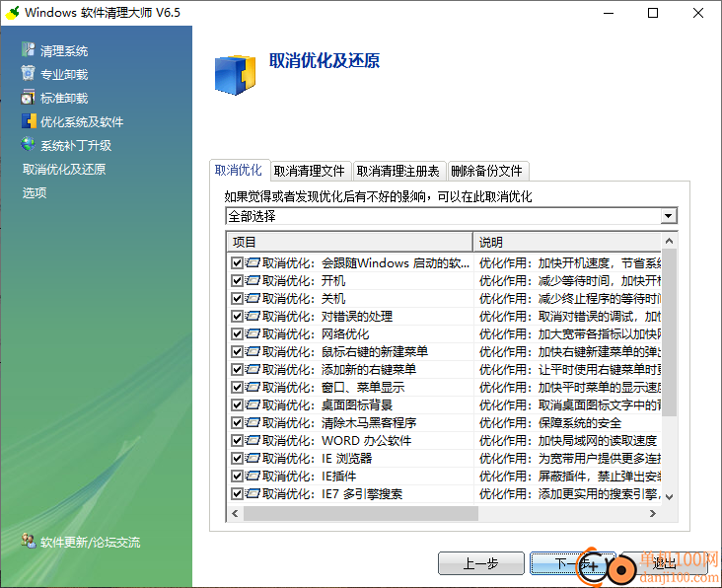Select the 取消优化: 桌面图标背景 row text
The image size is (722, 588).
pos(327,405)
